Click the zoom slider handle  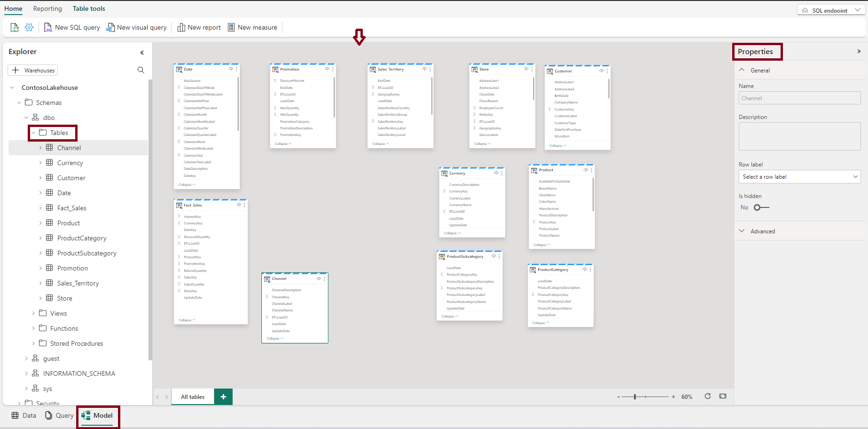(x=634, y=397)
